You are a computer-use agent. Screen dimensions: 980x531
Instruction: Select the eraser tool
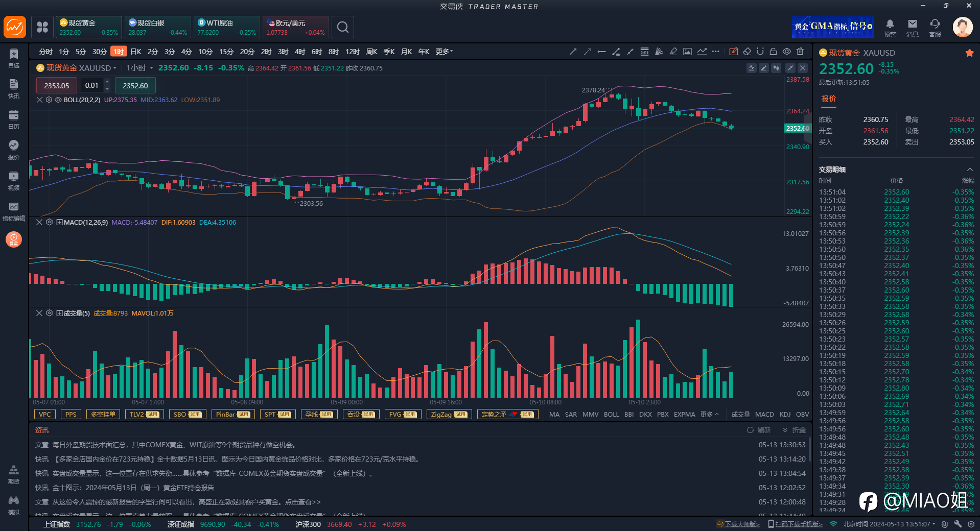[747, 52]
